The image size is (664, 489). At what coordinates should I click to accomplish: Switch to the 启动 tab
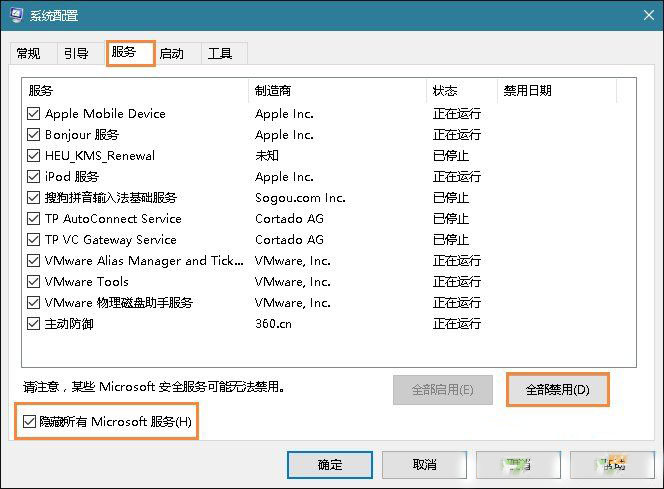[172, 53]
